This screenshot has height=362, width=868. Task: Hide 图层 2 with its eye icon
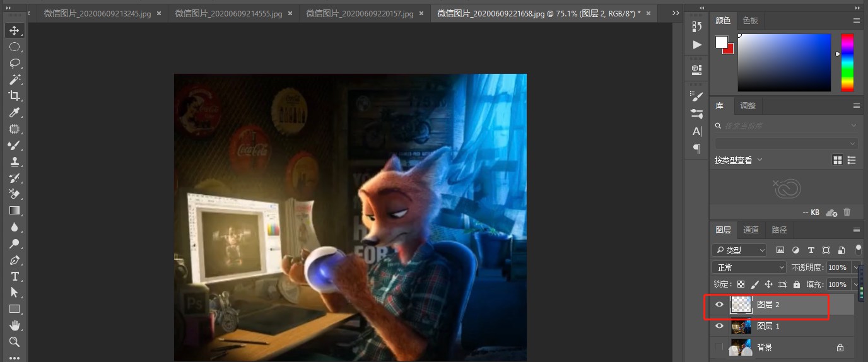(x=719, y=305)
